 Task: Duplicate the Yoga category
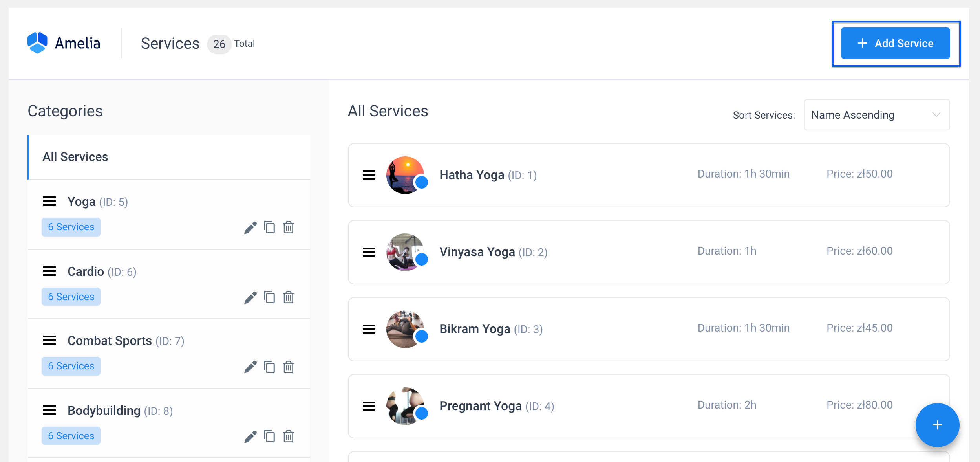coord(270,227)
